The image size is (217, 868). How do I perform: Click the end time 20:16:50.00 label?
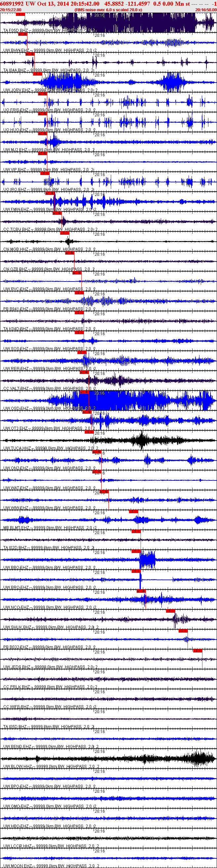click(206, 10)
